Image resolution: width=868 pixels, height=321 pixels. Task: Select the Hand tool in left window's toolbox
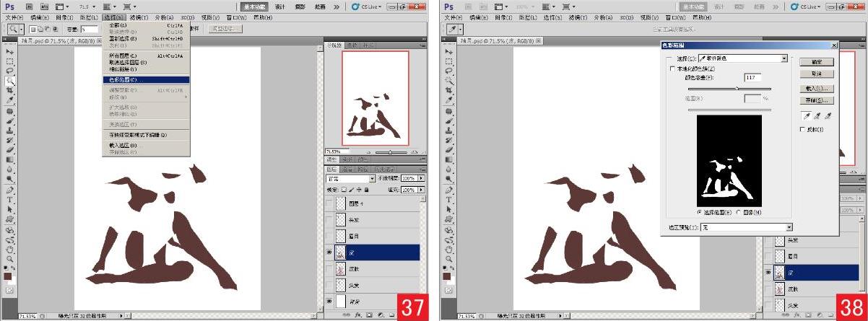click(10, 249)
